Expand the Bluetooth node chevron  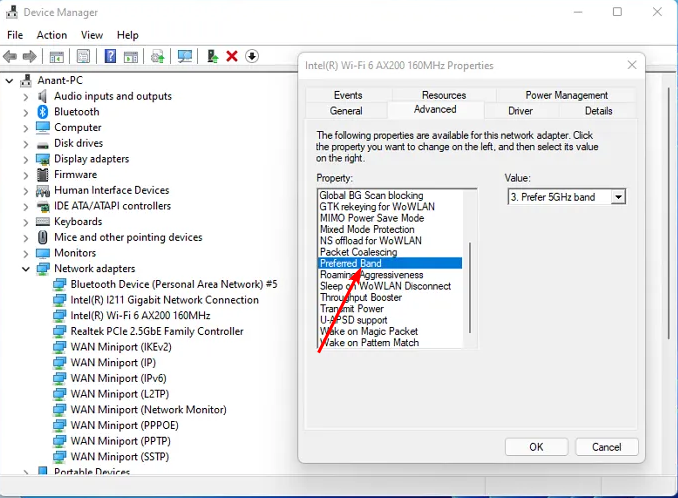point(26,112)
